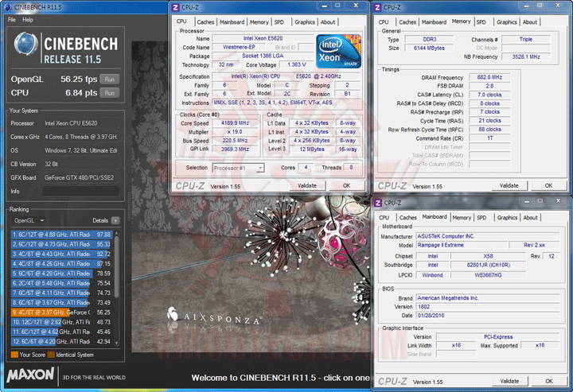The width and height of the screenshot is (573, 392).
Task: Open Memory tab in first CPU-Z window
Action: (259, 22)
